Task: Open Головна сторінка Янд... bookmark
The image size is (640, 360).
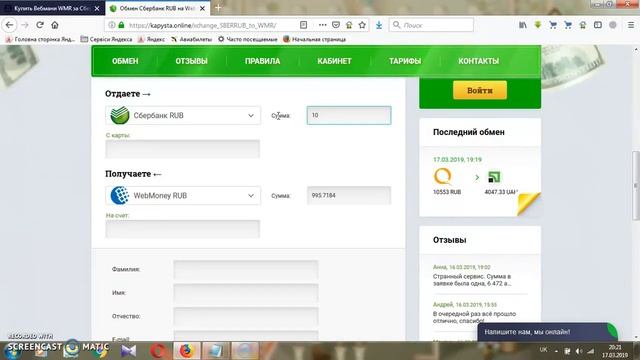Action: pos(40,39)
